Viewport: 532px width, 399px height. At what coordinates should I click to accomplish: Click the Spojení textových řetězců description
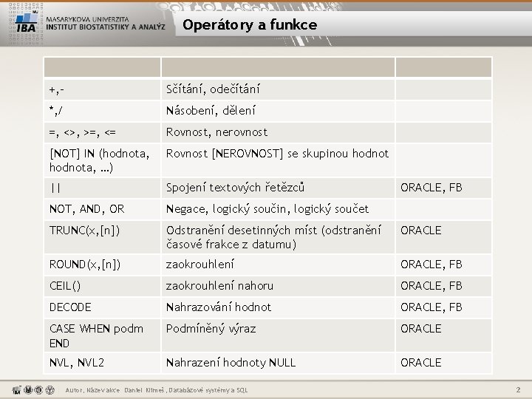click(235, 188)
